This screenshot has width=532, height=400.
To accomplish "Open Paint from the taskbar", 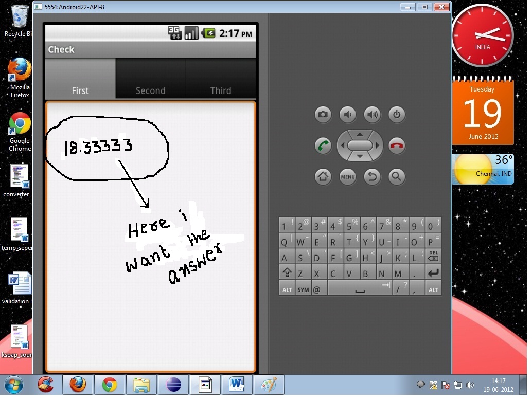I will pos(269,385).
